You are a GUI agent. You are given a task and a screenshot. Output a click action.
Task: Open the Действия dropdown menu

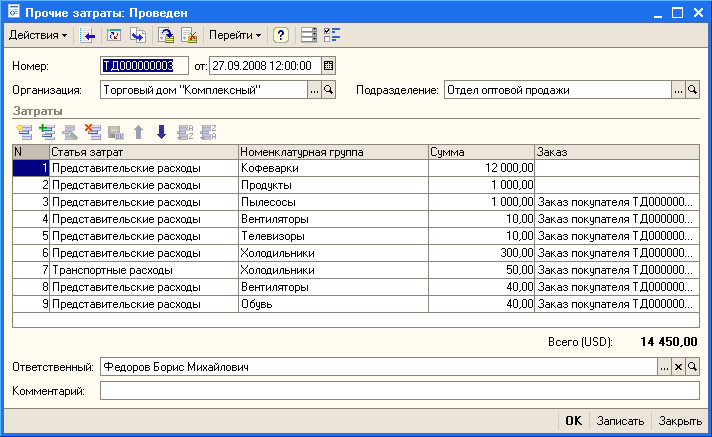pyautogui.click(x=38, y=35)
